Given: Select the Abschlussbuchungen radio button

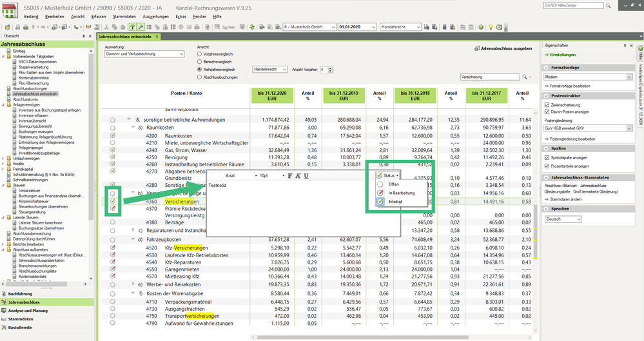Looking at the screenshot, I should click(200, 77).
